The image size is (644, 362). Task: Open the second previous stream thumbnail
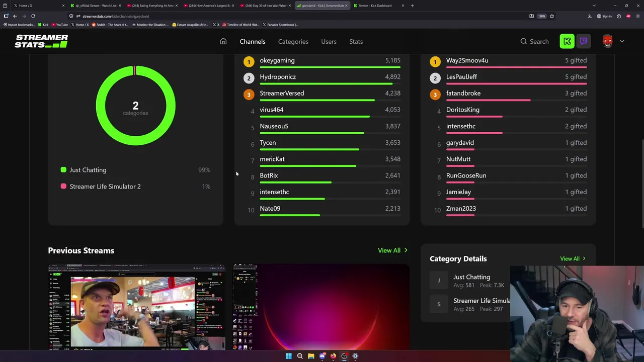tap(321, 307)
